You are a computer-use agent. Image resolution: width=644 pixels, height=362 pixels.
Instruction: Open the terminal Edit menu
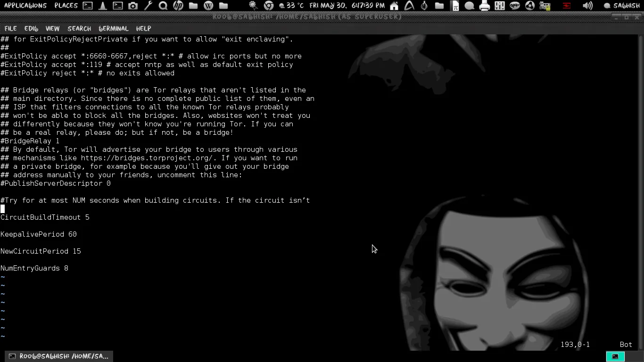coord(31,28)
